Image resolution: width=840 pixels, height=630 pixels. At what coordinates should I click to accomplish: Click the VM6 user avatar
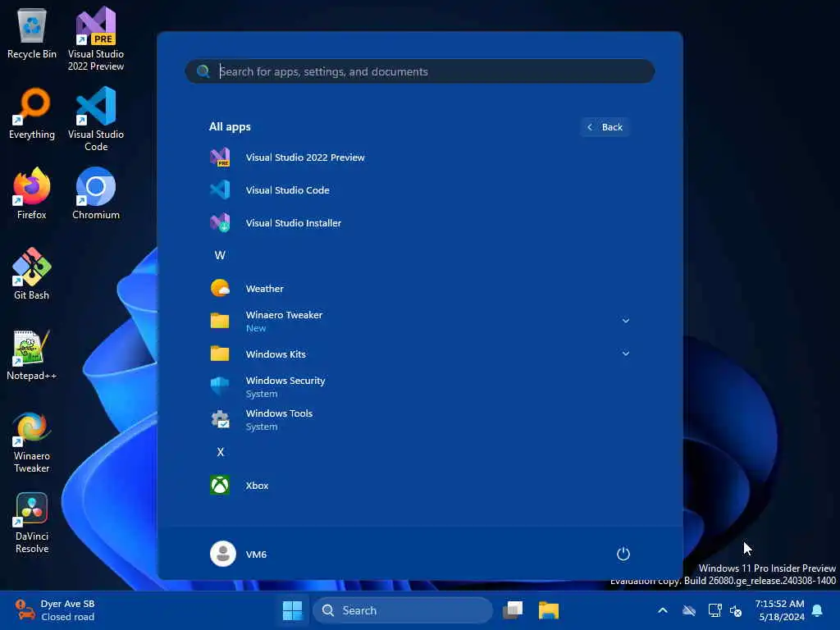coord(223,554)
